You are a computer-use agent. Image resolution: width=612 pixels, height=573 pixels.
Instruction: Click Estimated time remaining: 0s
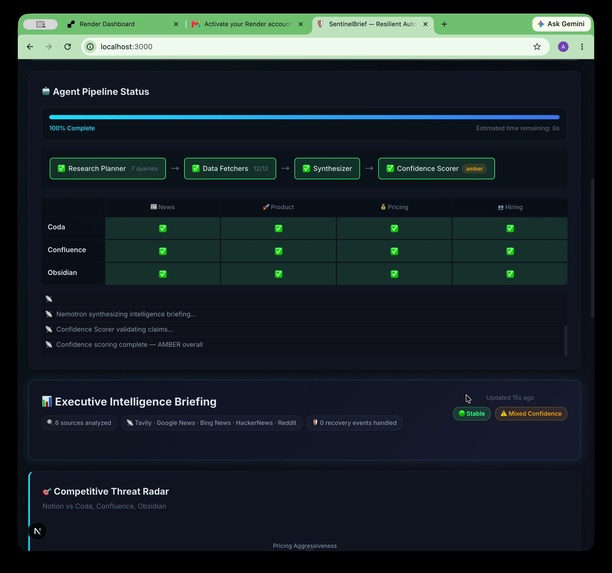pos(518,128)
